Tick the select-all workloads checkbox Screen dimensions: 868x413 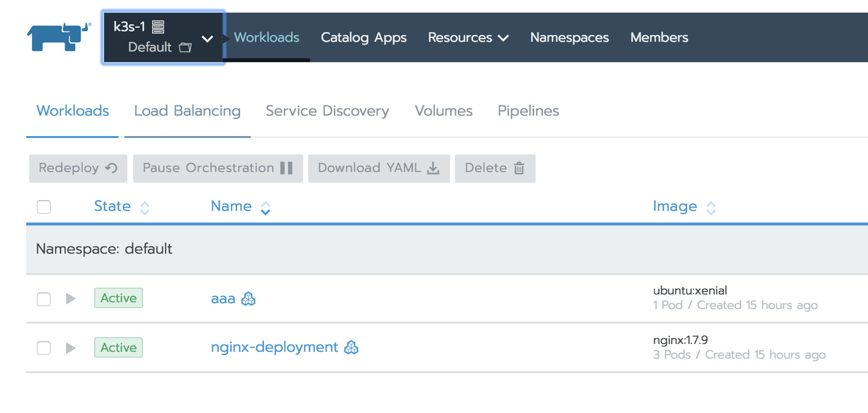tap(44, 207)
